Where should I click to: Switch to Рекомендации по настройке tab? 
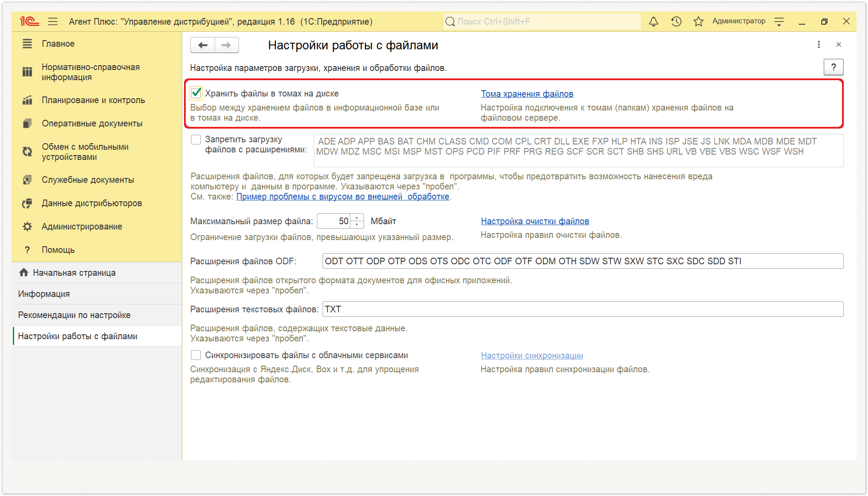click(x=96, y=315)
